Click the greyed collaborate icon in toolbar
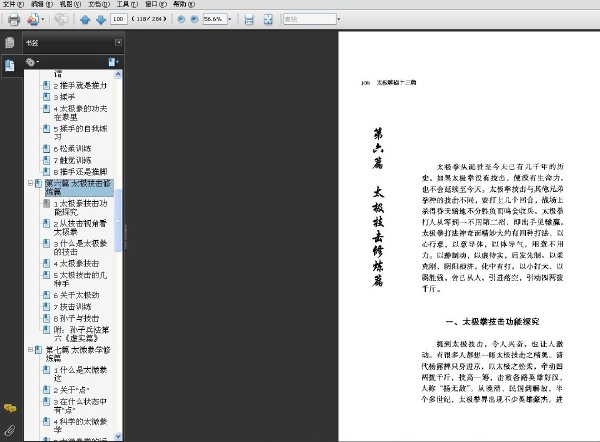 pos(61,19)
